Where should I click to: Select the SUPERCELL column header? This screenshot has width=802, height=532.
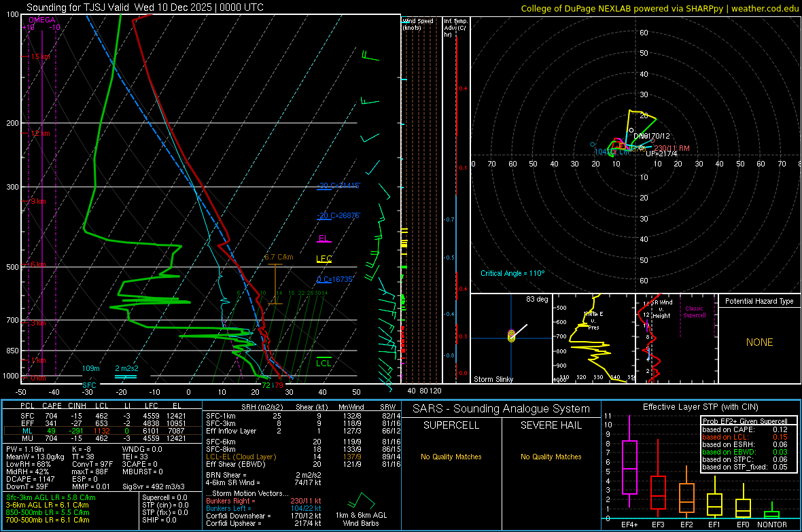click(x=451, y=425)
